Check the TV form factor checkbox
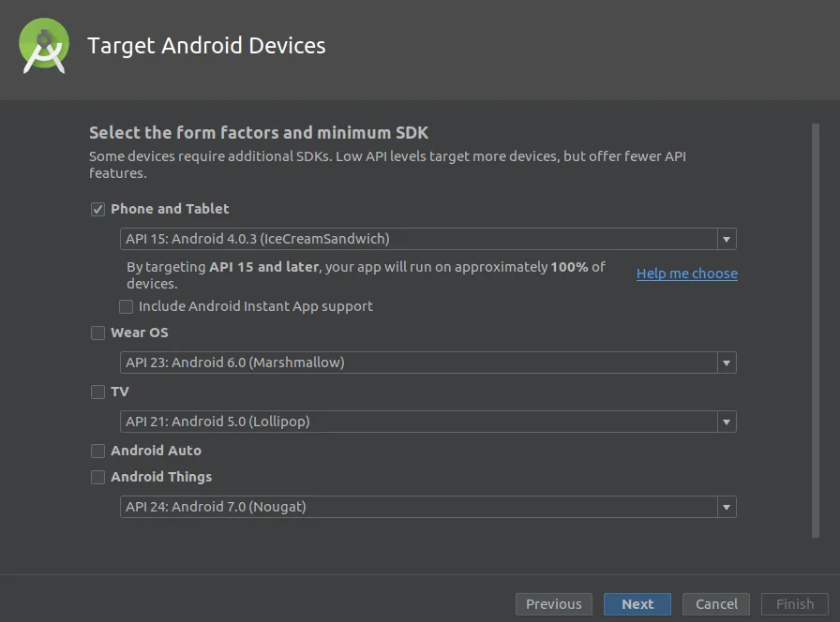 pos(97,392)
